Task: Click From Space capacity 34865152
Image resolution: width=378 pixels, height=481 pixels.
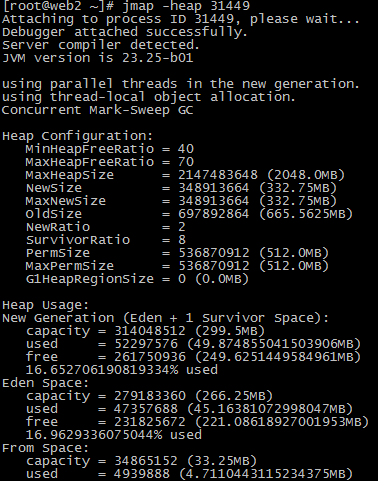Action: click(x=146, y=461)
